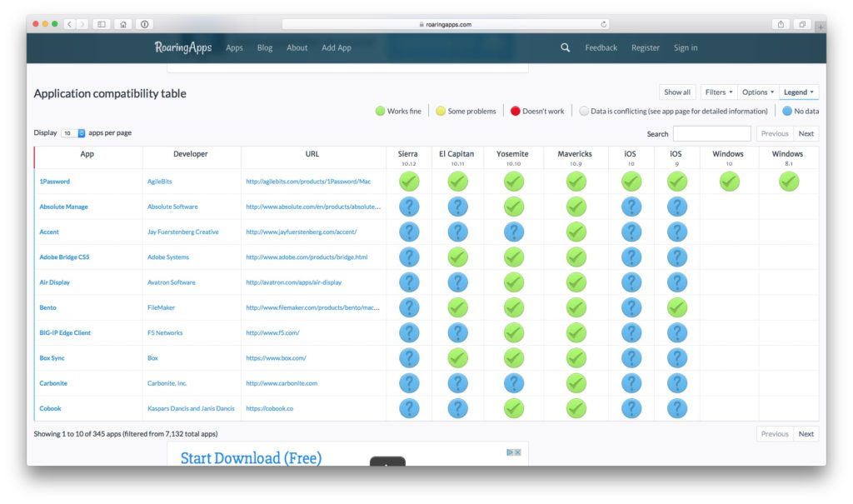The width and height of the screenshot is (853, 504).
Task: Click Bento iOS 9 checkmark icon
Action: pos(677,307)
